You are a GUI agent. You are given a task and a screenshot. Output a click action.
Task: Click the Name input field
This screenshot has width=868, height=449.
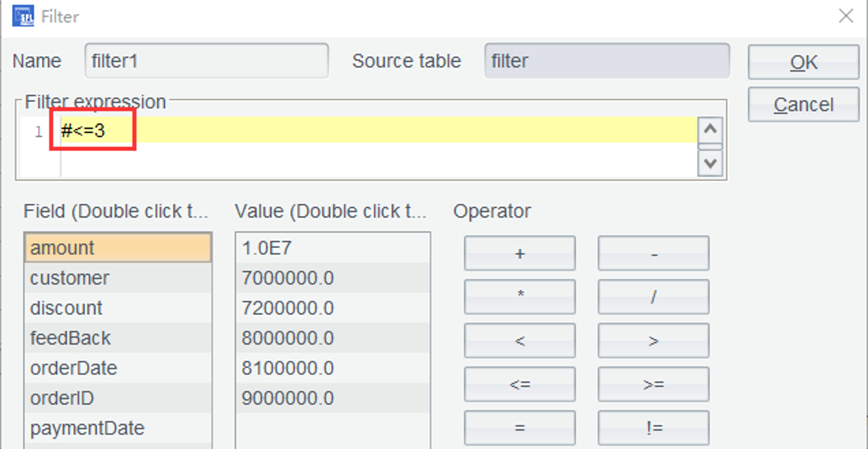point(206,61)
